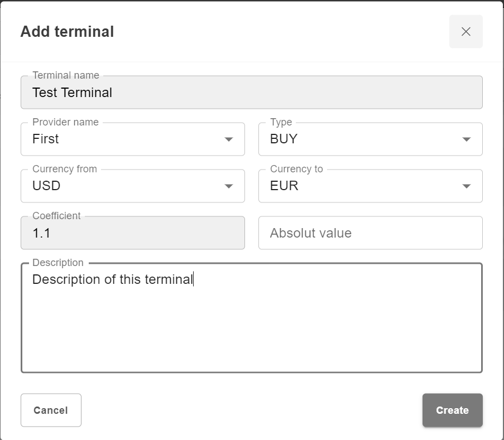Click the selected 'BUY' type value

tap(284, 139)
